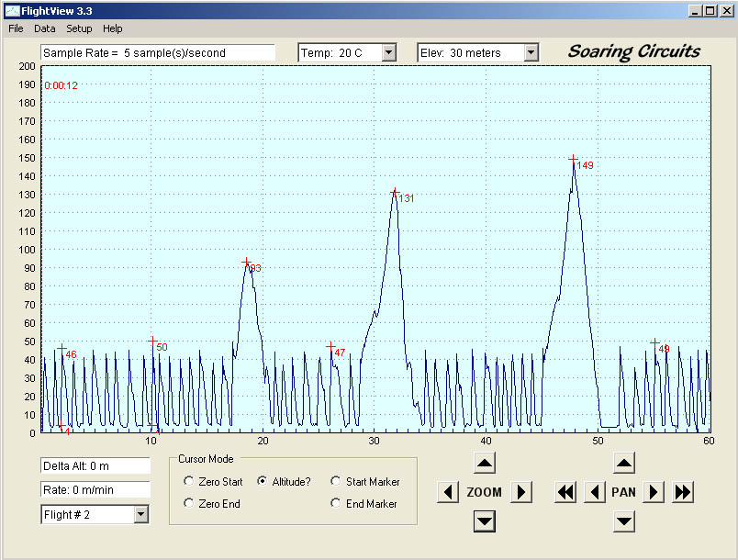
Task: Click the Zoom up arrow button
Action: [x=485, y=463]
